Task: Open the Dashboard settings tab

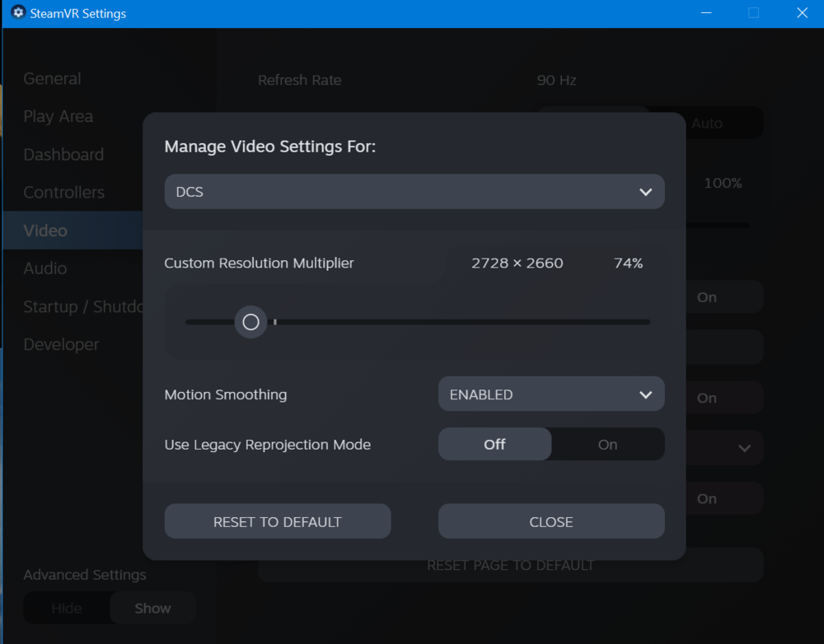Action: point(63,155)
